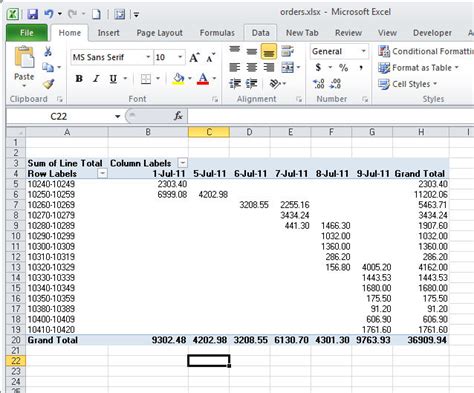474x393 pixels.
Task: Toggle the highlighted Bottom Align button
Action: pyautogui.click(x=269, y=51)
